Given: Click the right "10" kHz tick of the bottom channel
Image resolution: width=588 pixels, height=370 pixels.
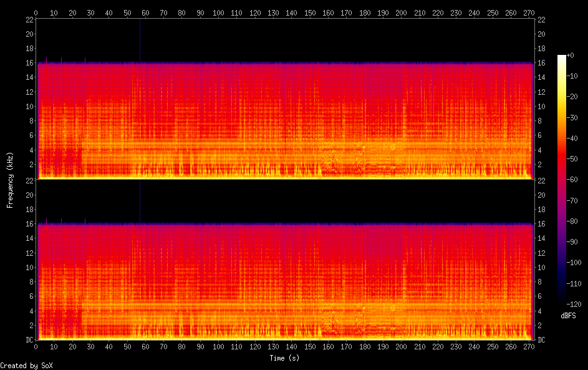Looking at the screenshot, I should tap(541, 268).
